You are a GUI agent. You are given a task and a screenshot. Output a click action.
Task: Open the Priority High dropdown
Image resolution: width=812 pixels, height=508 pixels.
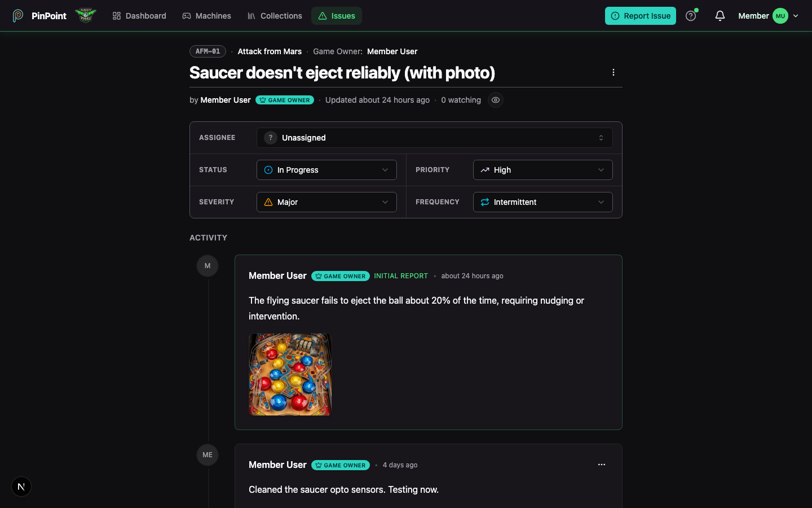(543, 170)
